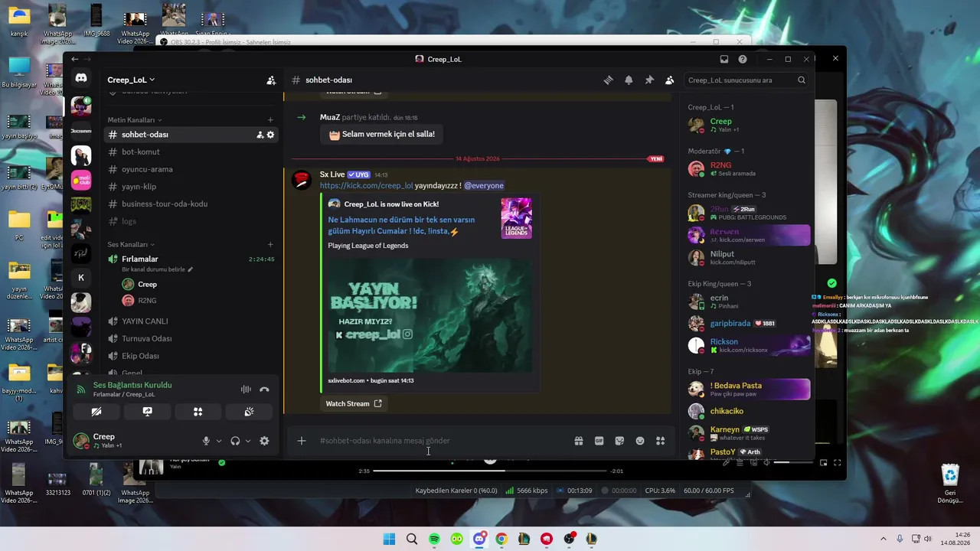Image resolution: width=980 pixels, height=551 pixels.
Task: Click invite people icon beside Creep_LoL name
Action: (x=271, y=80)
